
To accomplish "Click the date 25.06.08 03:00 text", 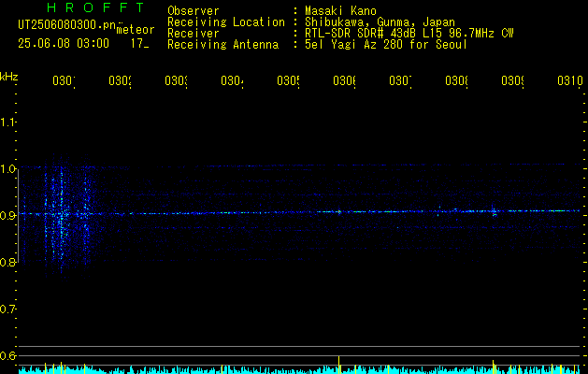I will click(64, 44).
